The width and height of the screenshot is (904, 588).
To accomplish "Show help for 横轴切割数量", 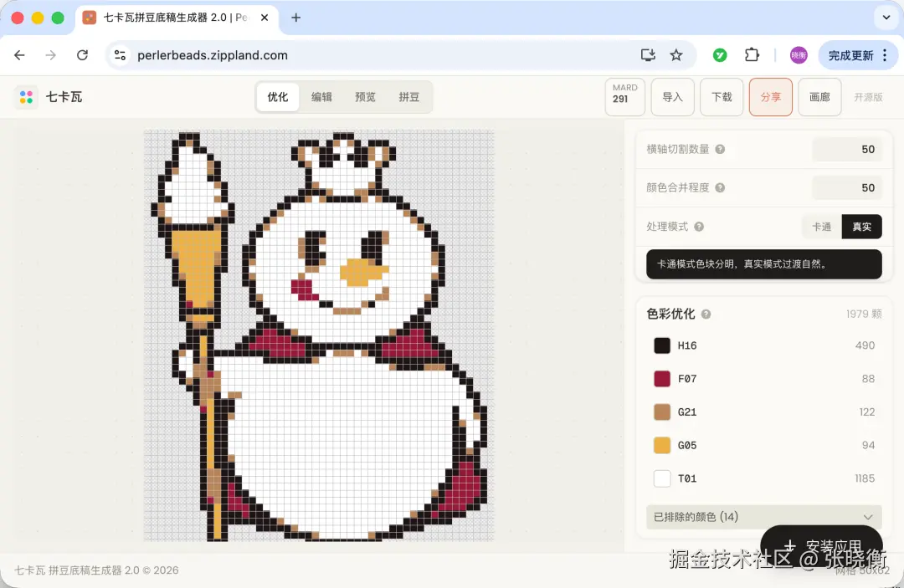I will click(x=720, y=149).
